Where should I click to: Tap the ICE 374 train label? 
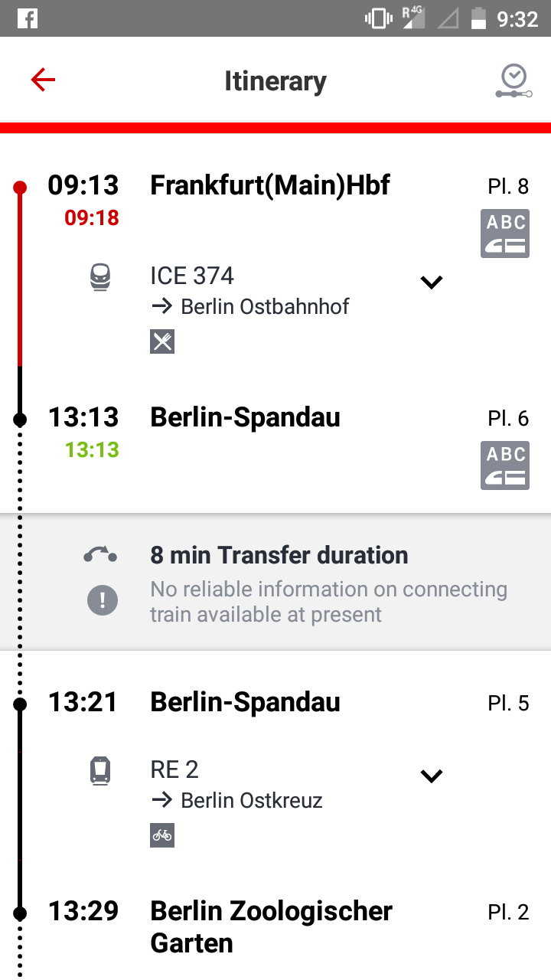(x=192, y=276)
